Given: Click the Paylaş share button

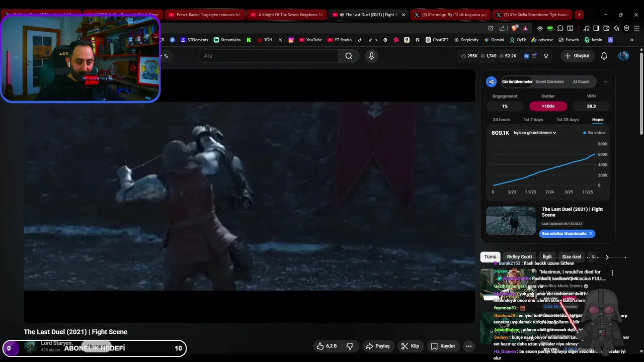Looking at the screenshot, I should 378,346.
